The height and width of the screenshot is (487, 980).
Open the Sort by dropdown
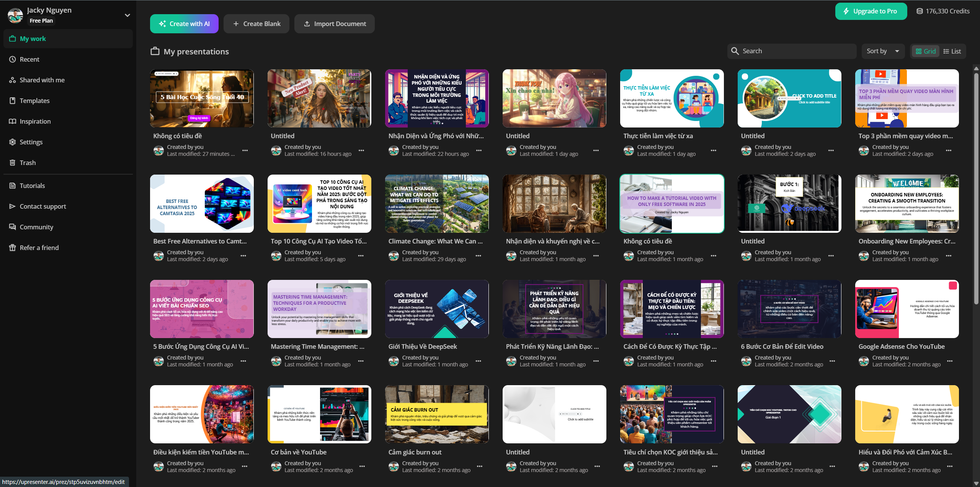point(883,51)
